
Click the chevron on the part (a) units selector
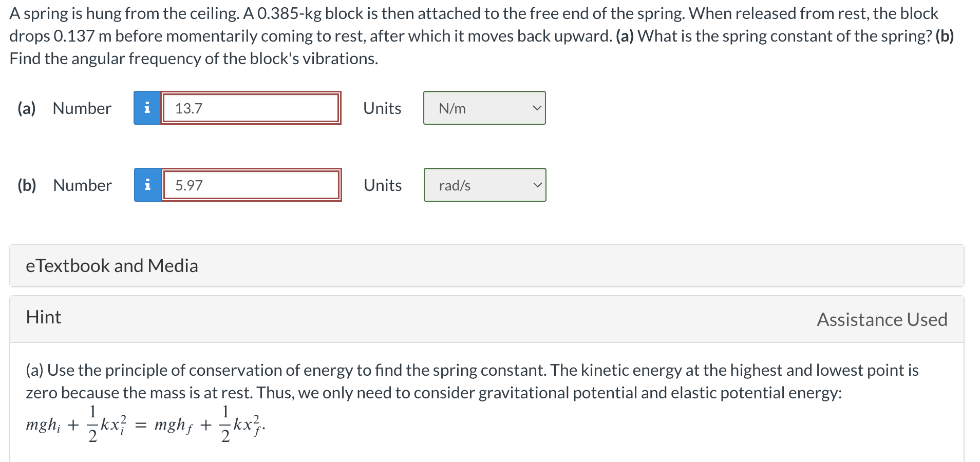point(537,108)
